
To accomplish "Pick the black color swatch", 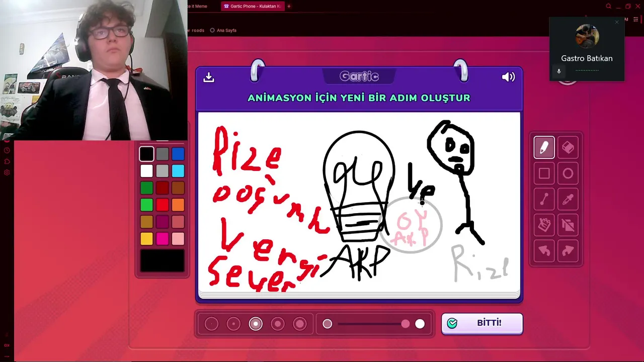I will 146,154.
